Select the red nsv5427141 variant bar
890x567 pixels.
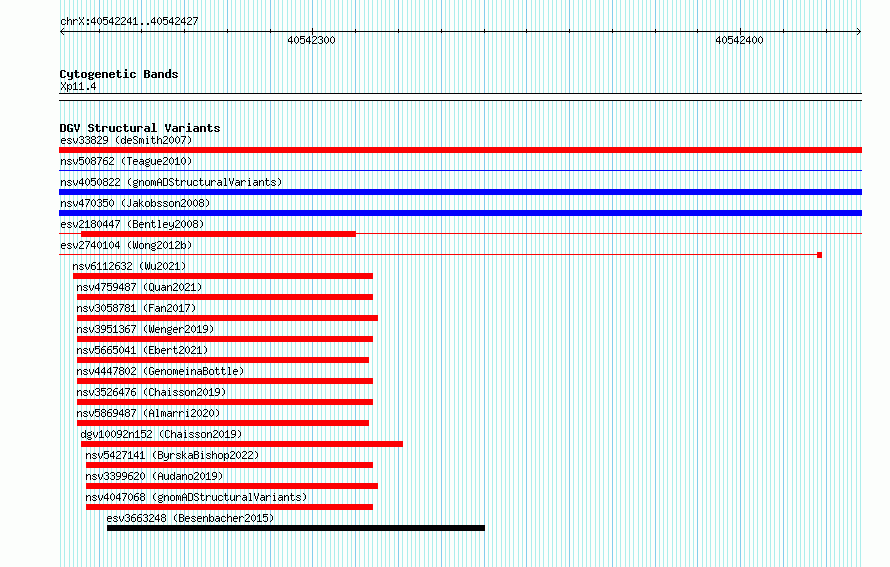[229, 465]
